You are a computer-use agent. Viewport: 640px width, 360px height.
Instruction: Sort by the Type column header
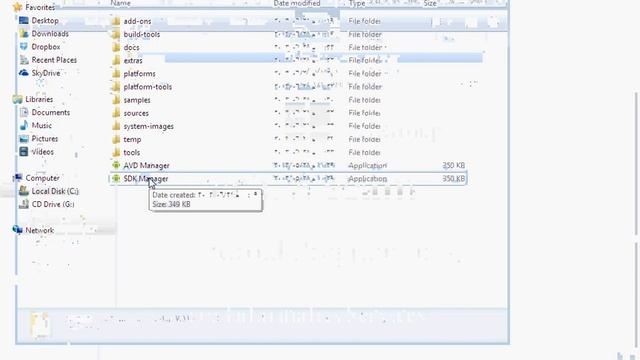pyautogui.click(x=357, y=3)
